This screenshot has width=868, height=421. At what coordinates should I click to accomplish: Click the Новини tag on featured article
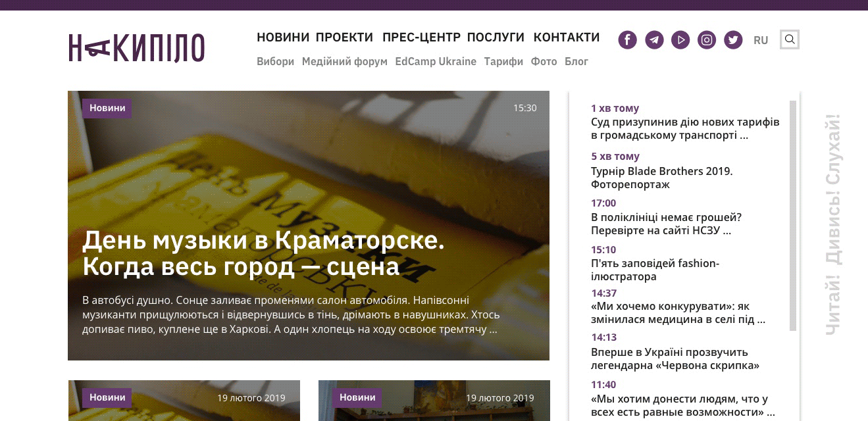coord(107,109)
